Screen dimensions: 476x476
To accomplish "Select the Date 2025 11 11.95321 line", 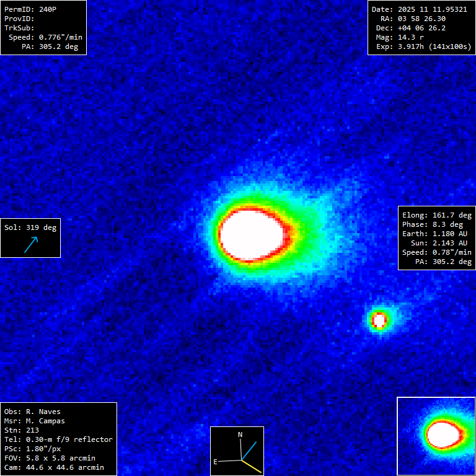I will 419,9.
